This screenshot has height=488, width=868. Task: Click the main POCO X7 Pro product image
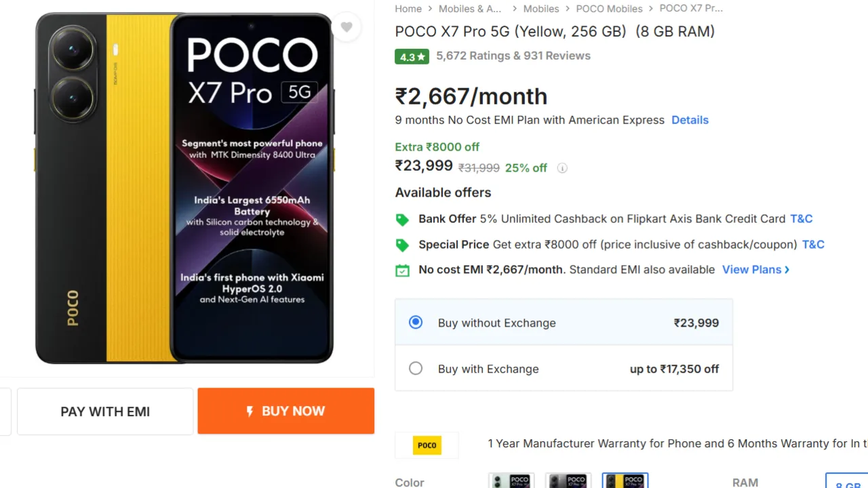[184, 188]
